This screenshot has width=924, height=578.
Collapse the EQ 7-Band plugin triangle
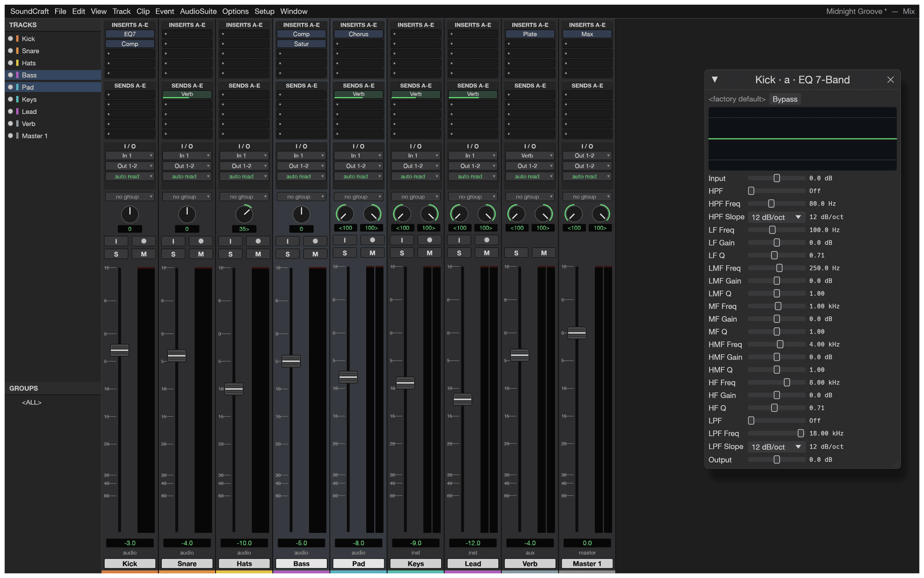tap(715, 79)
